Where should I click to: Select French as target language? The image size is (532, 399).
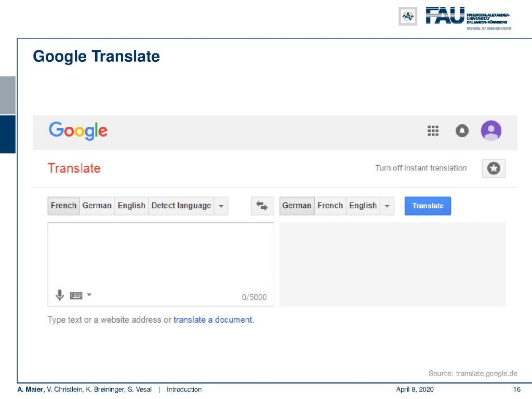(330, 206)
